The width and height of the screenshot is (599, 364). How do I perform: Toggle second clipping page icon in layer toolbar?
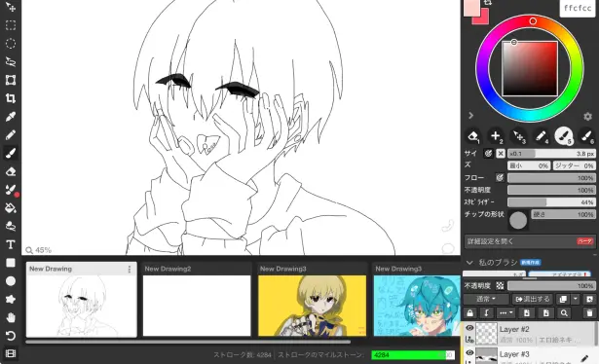[x=545, y=313]
